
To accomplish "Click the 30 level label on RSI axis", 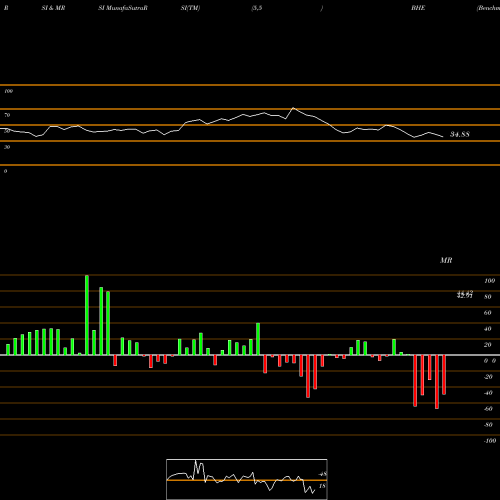I will click(x=7, y=147).
